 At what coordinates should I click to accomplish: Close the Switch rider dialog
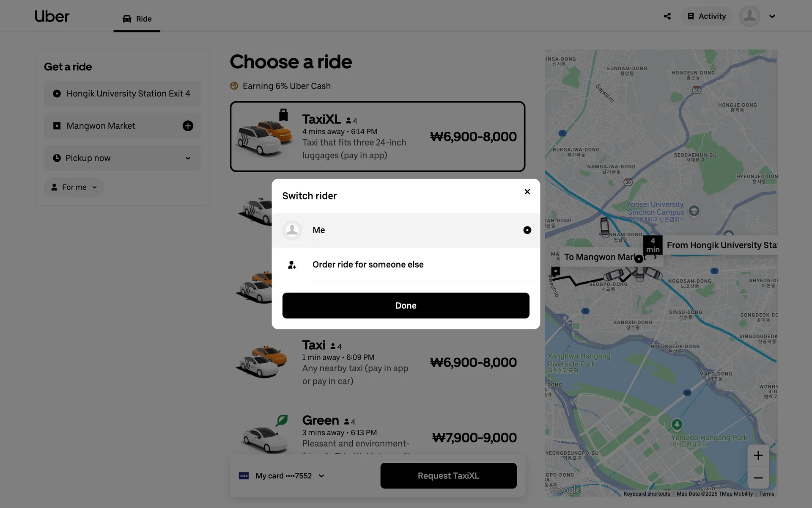pos(527,192)
